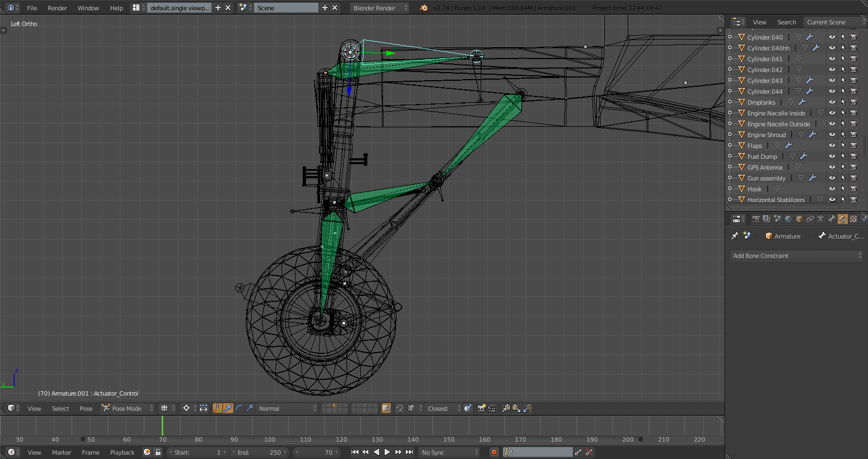The height and width of the screenshot is (459, 868).
Task: Click the End frame 250 field
Action: (260, 452)
